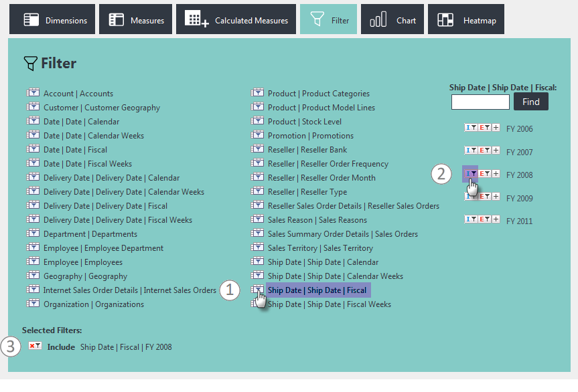
Task: Click filter icon for Promotion | Promotions
Action: point(257,134)
